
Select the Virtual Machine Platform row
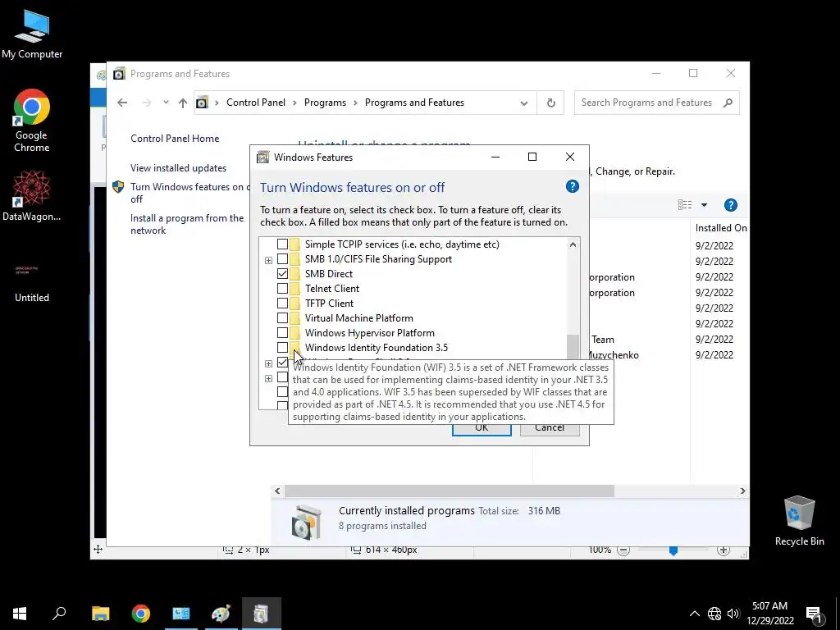[359, 318]
